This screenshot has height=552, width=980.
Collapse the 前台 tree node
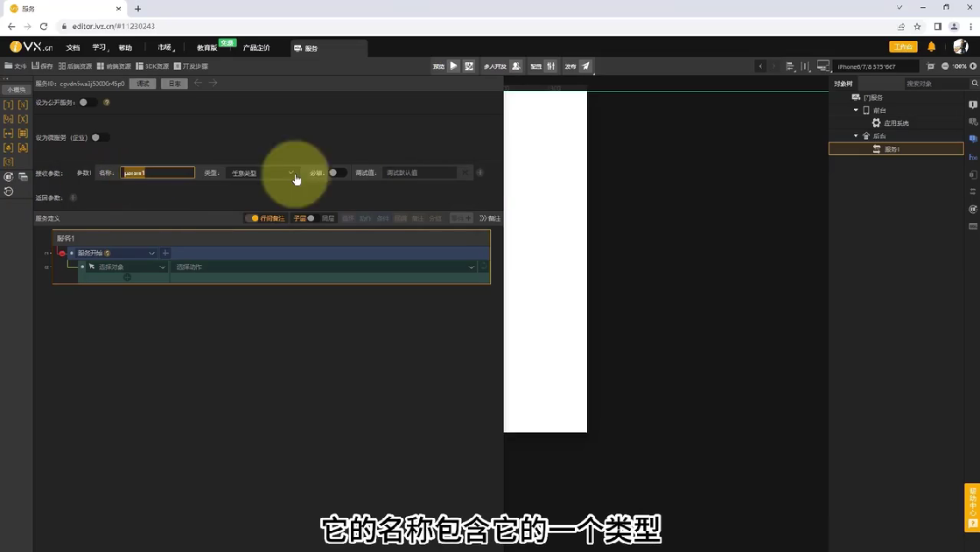point(856,110)
